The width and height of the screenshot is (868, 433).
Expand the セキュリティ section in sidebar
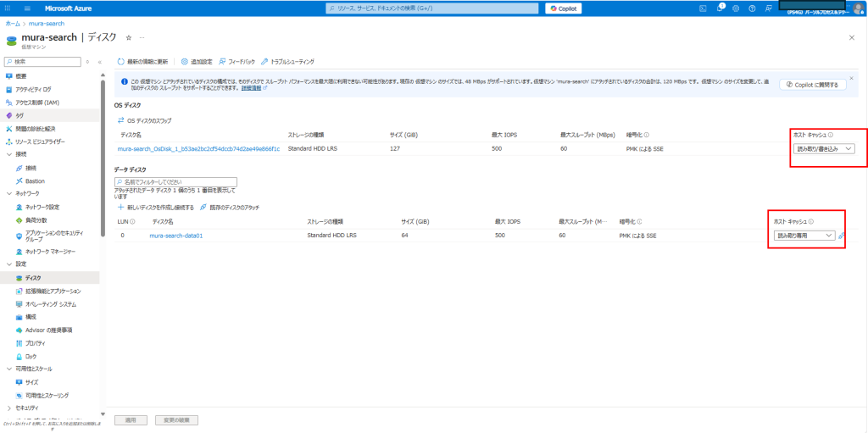click(8, 408)
